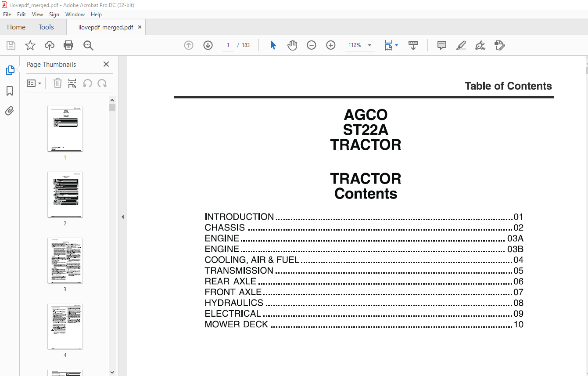Go to previous page arrow
Viewport: 588px width, 376px height.
(189, 45)
